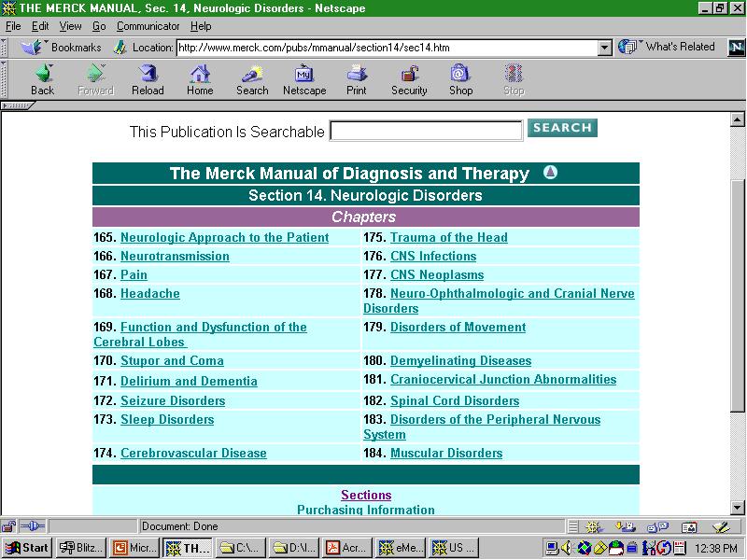Open My Netscape toolbar icon
The image size is (747, 560).
pos(304,74)
